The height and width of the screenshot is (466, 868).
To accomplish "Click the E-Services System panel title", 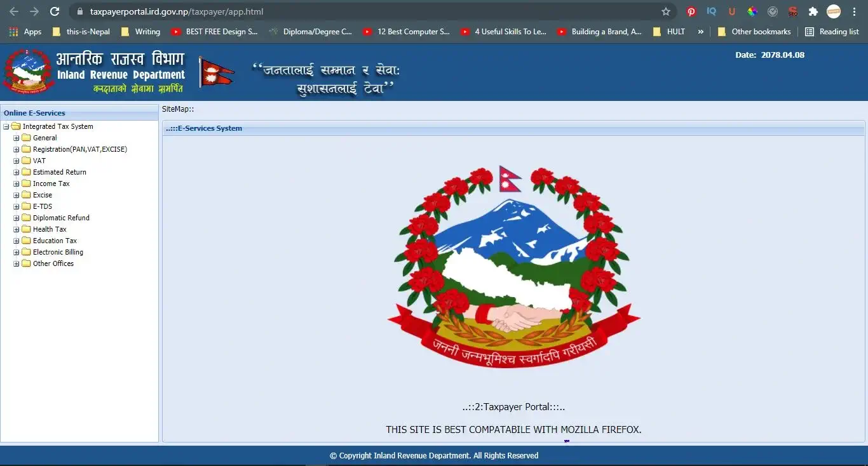I will coord(203,128).
